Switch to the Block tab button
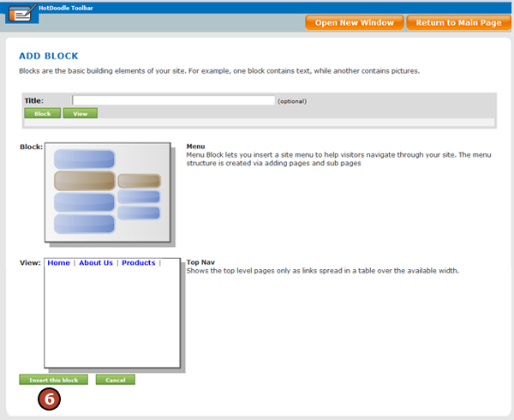The height and width of the screenshot is (420, 514). 42,113
